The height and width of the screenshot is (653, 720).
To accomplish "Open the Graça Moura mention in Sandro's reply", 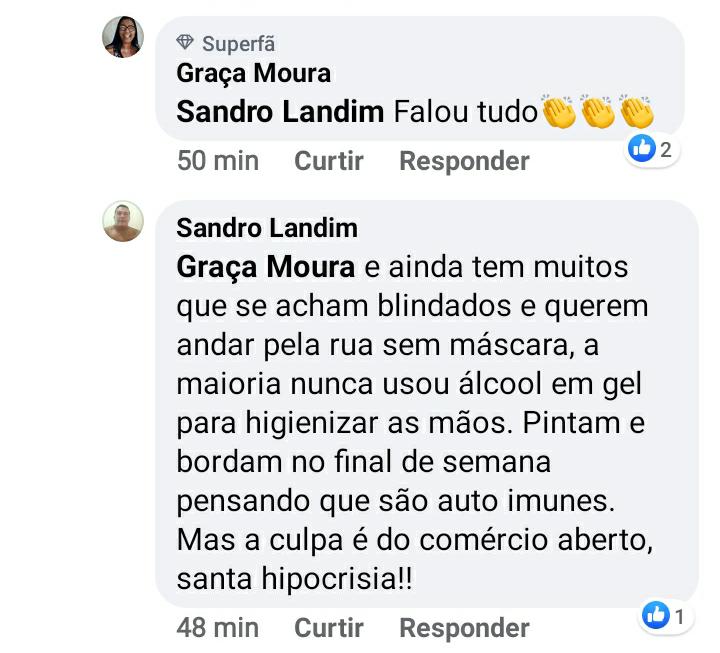I will click(x=265, y=267).
